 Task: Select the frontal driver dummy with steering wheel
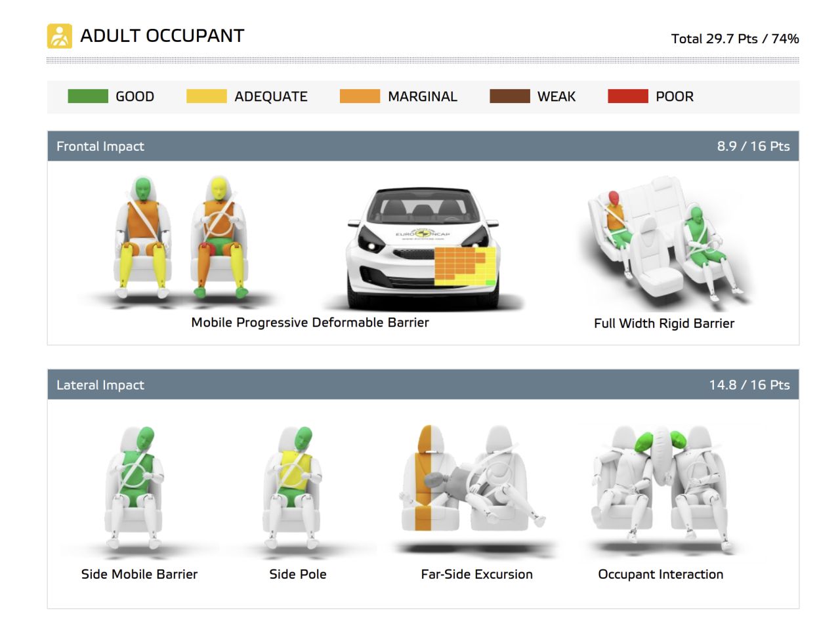click(x=219, y=236)
